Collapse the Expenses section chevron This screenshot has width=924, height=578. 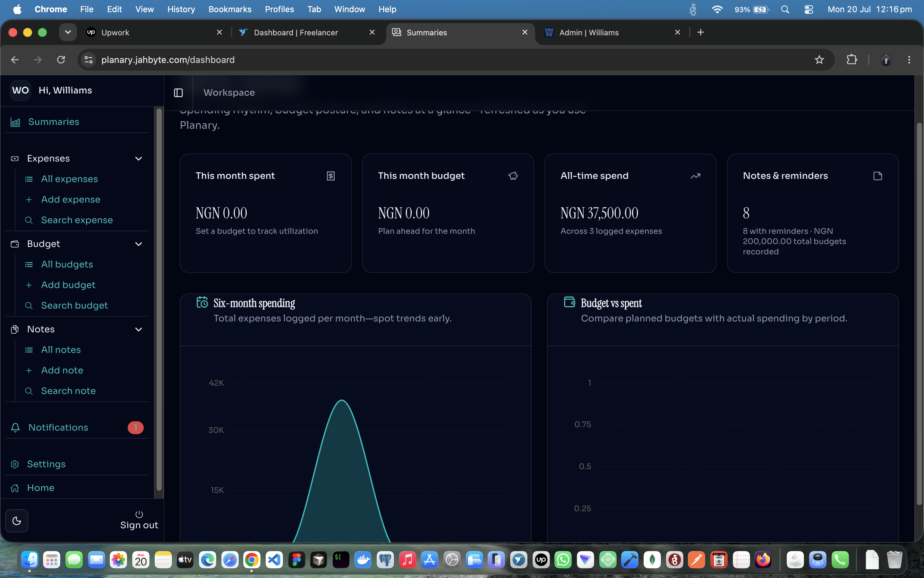139,159
